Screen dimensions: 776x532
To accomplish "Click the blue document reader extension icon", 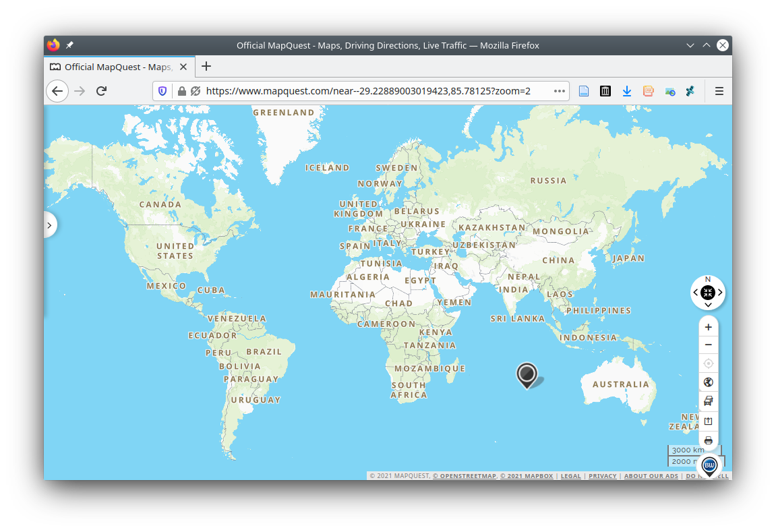I will pyautogui.click(x=584, y=91).
